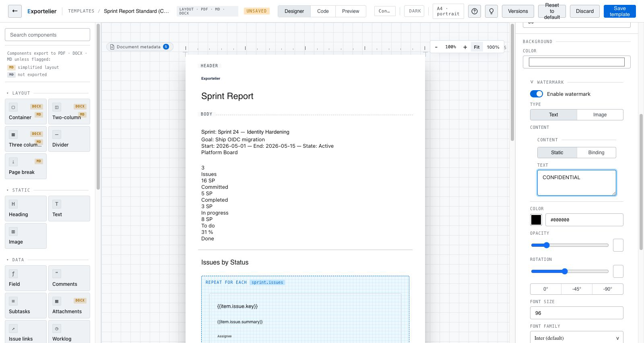Viewport: 644px width, 343px height.
Task: Click the zoom in plus icon
Action: coord(465,47)
